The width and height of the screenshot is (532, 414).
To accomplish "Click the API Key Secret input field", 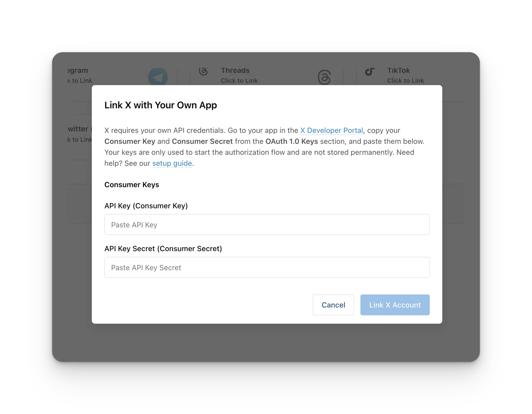I will (267, 267).
